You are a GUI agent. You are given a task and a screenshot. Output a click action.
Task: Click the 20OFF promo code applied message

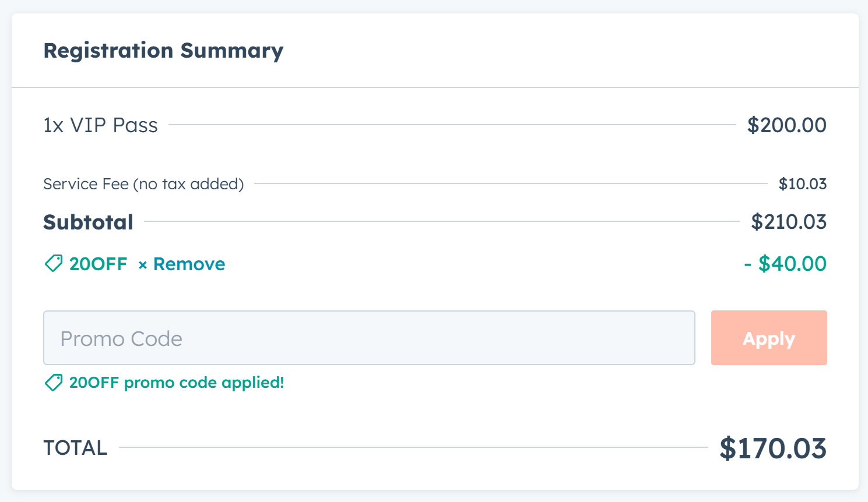[x=177, y=383]
